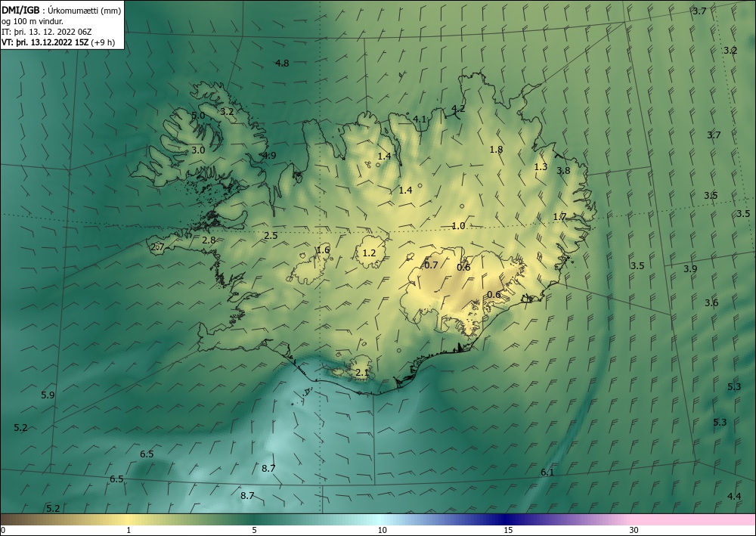Click the 1.0 value in central highlands
The height and width of the screenshot is (536, 756).
[459, 225]
